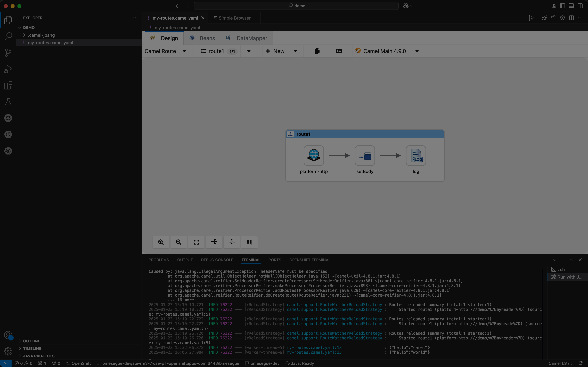
Task: Select the platform-http step in route1
Action: pos(314,156)
